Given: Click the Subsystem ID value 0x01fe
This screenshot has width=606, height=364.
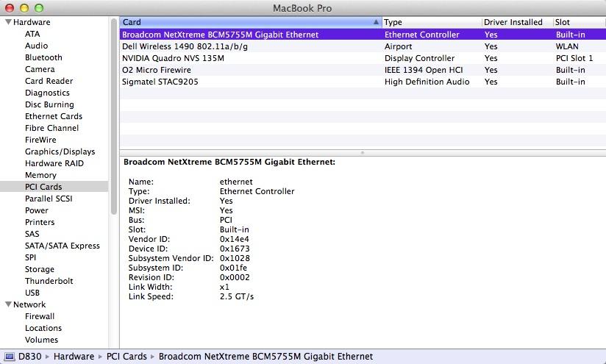Looking at the screenshot, I should 233,268.
